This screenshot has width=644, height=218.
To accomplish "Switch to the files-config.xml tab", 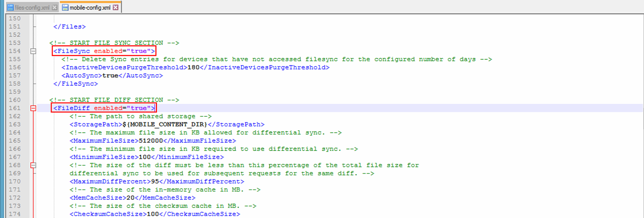I will point(33,8).
